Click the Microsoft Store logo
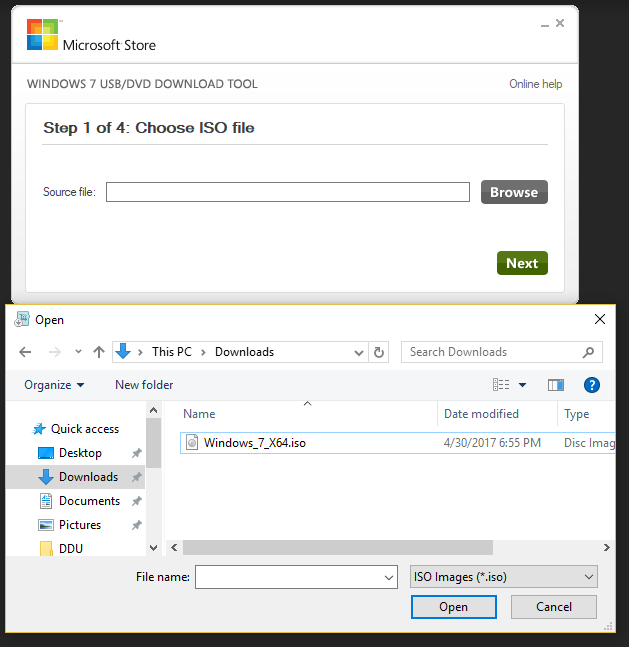Image resolution: width=629 pixels, height=647 pixels. point(42,35)
